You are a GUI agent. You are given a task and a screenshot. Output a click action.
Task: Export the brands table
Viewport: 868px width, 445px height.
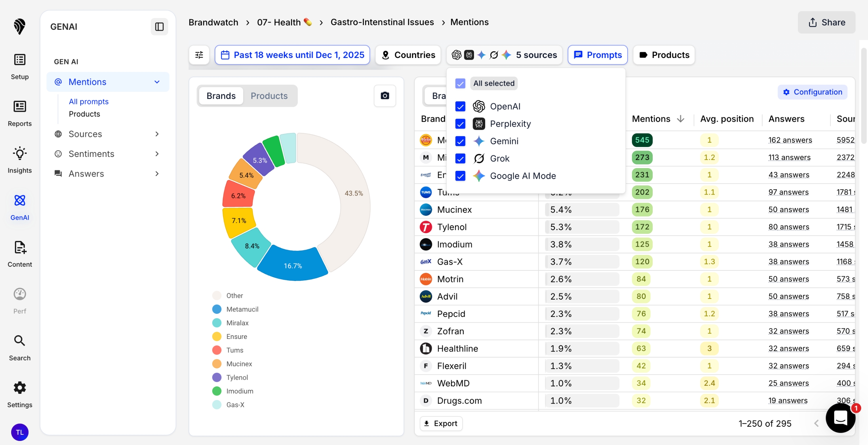click(441, 423)
